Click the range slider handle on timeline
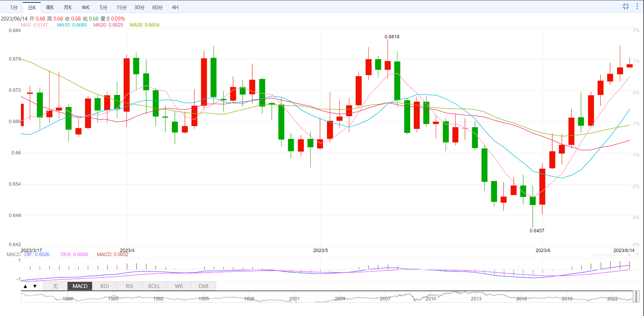The width and height of the screenshot is (644, 316). [636, 297]
